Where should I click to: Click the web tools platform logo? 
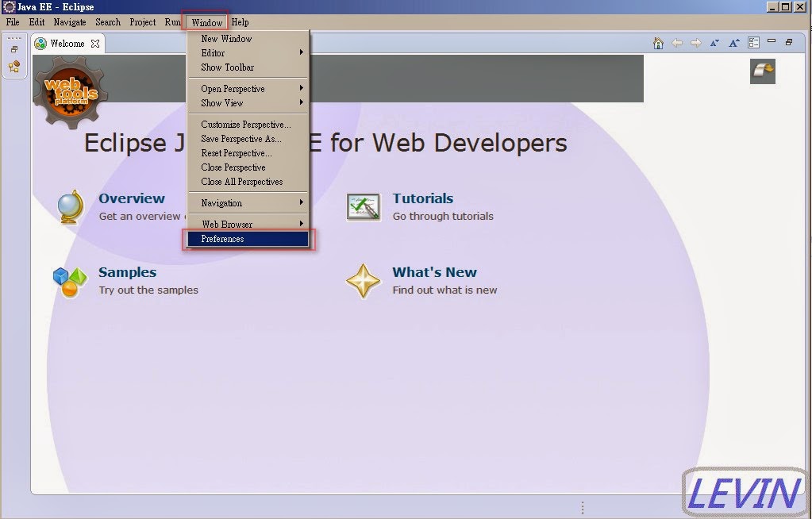tap(71, 92)
